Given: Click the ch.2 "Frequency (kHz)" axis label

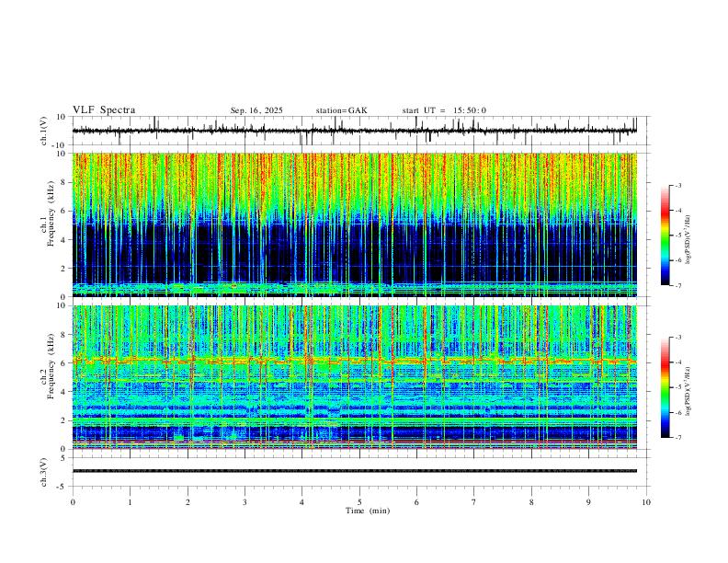Looking at the screenshot, I should point(51,366).
